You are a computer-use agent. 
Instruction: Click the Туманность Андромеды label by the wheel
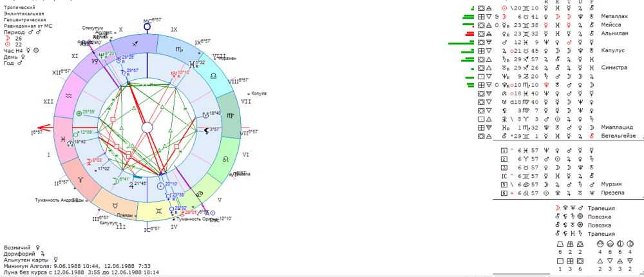[60, 200]
